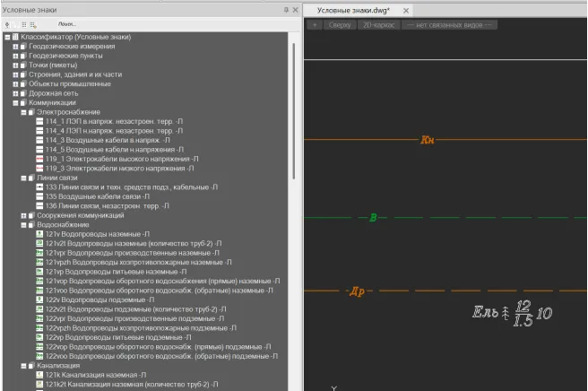Open the 2D-каркас visual style control
This screenshot has height=391, width=588.
(376, 25)
